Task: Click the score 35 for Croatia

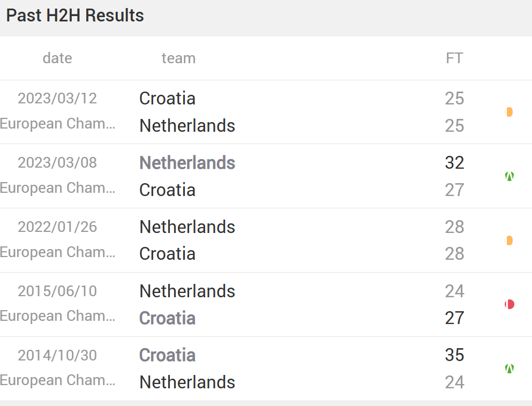Action: (455, 355)
